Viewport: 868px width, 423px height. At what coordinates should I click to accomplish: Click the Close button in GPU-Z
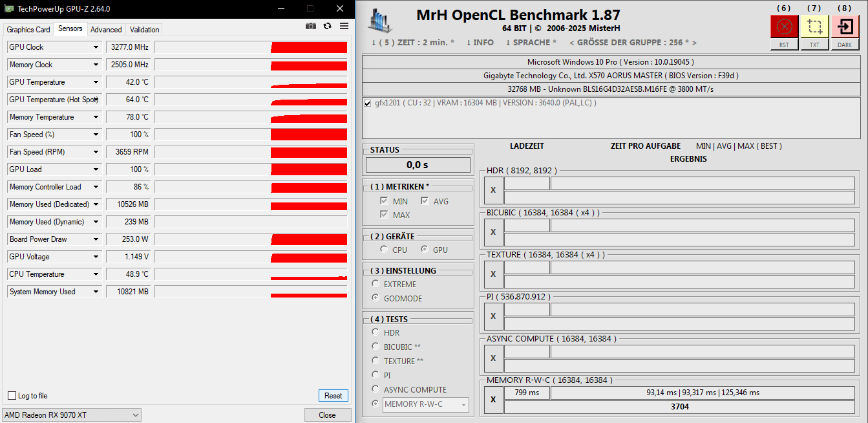(x=328, y=415)
